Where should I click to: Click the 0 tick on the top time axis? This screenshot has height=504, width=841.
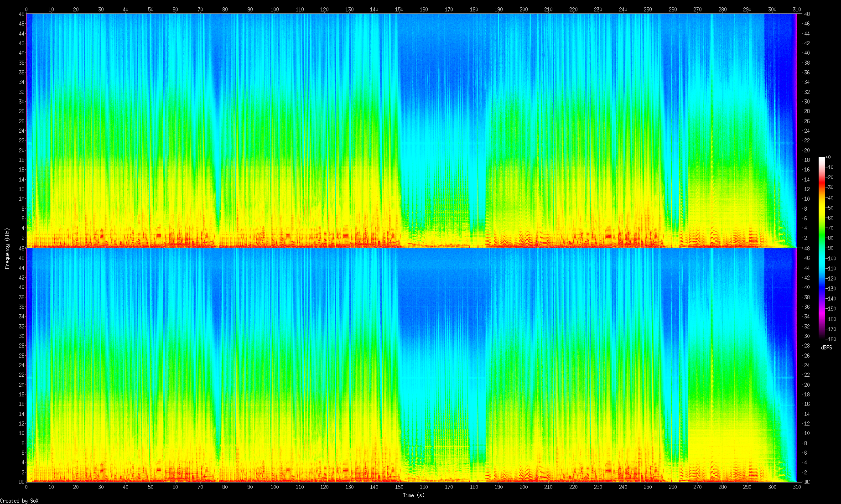click(26, 9)
